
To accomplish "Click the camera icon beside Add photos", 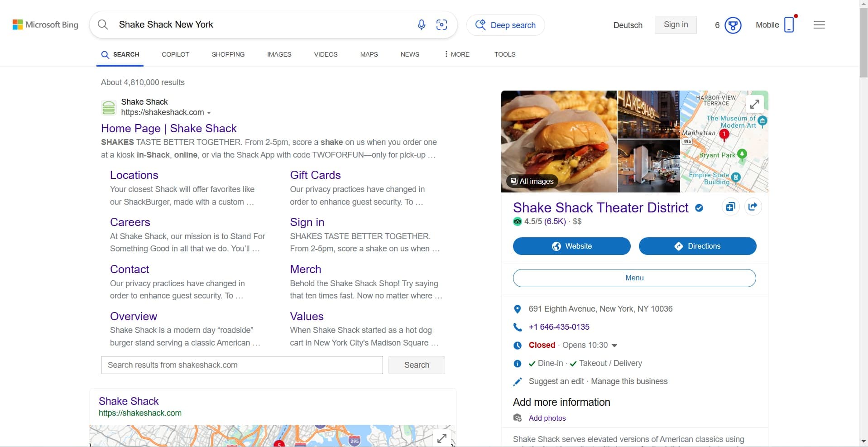I will coord(518,418).
